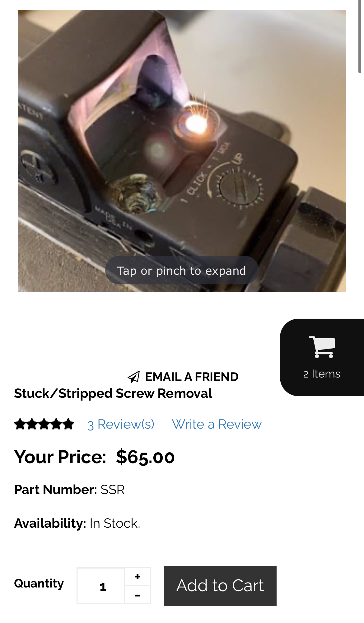This screenshot has height=623, width=364.
Task: Tap the product image to expand
Action: pyautogui.click(x=182, y=151)
